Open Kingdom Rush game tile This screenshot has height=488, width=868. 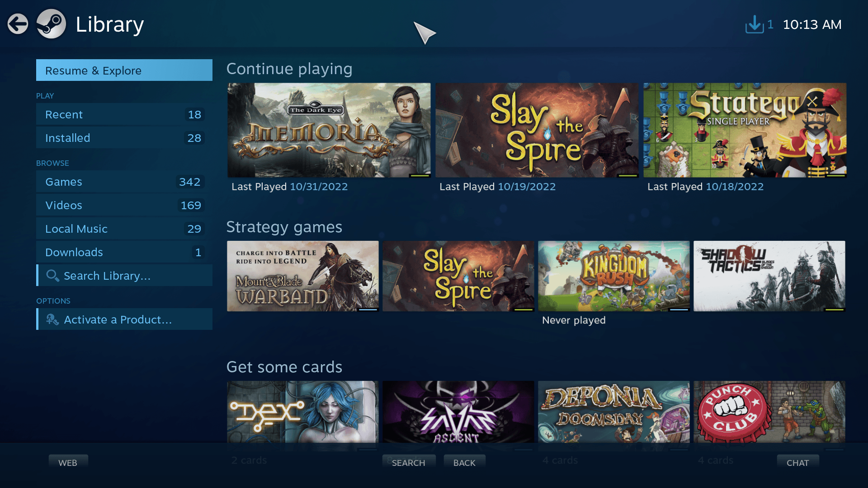[613, 276]
